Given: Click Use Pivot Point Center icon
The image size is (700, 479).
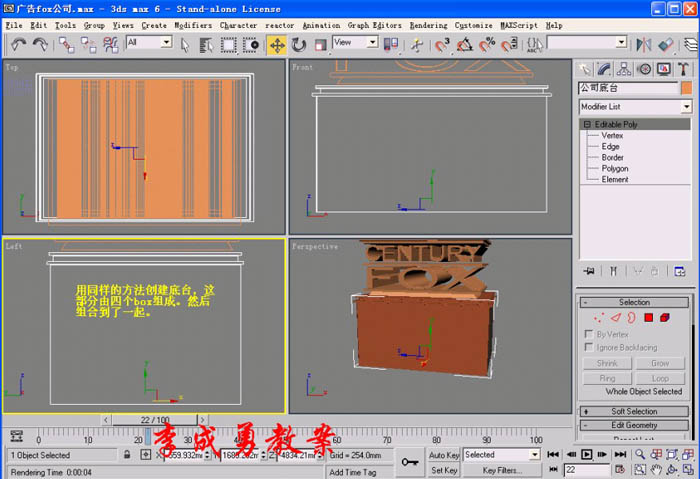Looking at the screenshot, I should click(x=391, y=45).
